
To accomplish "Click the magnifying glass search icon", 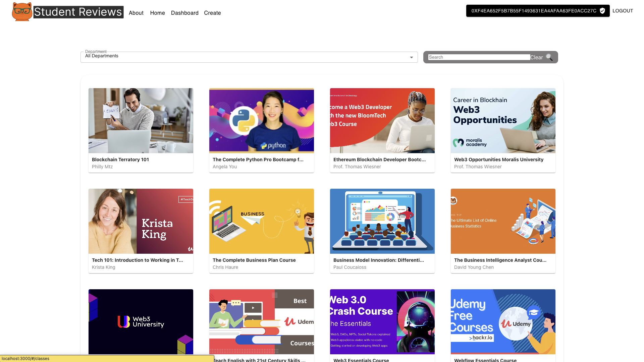I will (x=549, y=57).
